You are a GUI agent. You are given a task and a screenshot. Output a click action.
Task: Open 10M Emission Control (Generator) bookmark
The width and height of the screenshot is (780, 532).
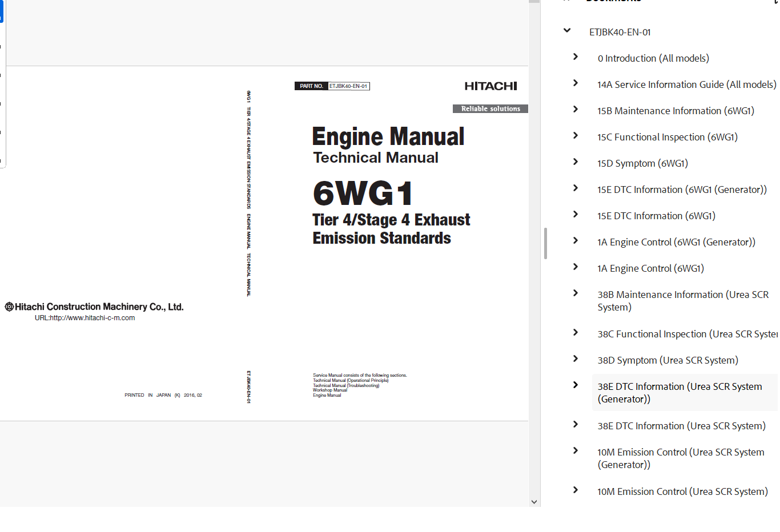681,458
